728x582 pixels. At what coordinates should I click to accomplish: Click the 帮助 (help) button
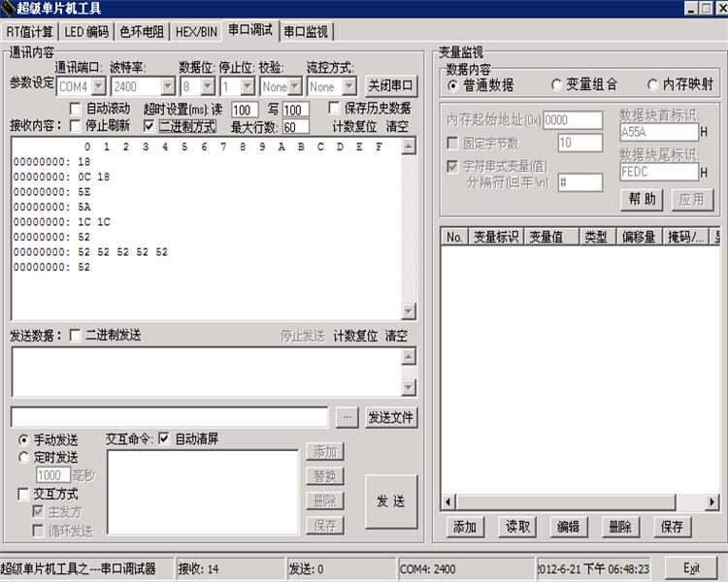[x=642, y=200]
